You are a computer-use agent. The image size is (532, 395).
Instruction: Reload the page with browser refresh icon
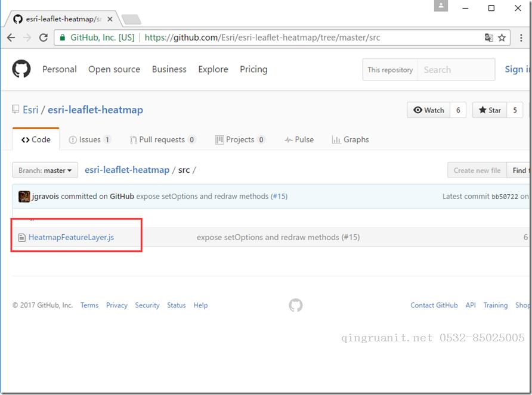[x=44, y=38]
